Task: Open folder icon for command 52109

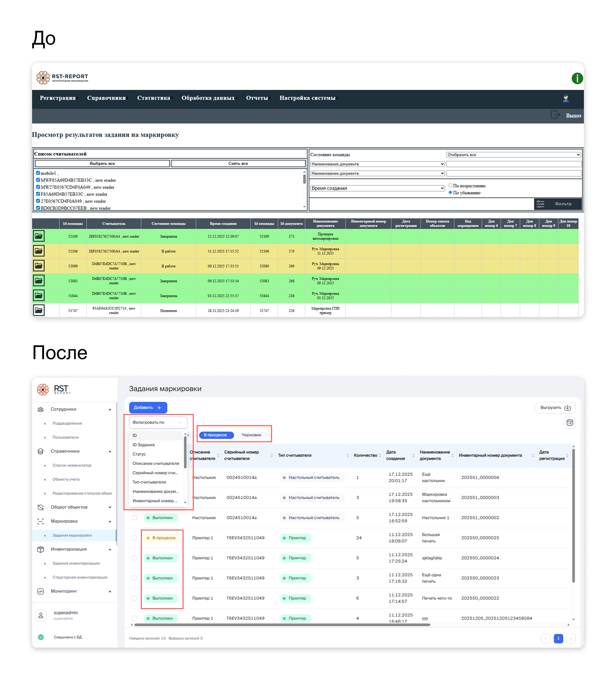Action: point(39,236)
